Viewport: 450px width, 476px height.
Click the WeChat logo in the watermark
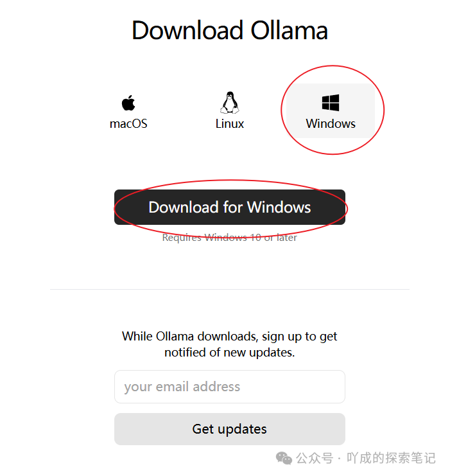[284, 458]
